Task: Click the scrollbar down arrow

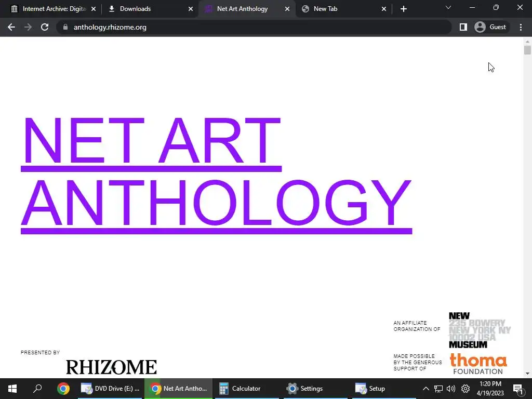Action: (527, 374)
